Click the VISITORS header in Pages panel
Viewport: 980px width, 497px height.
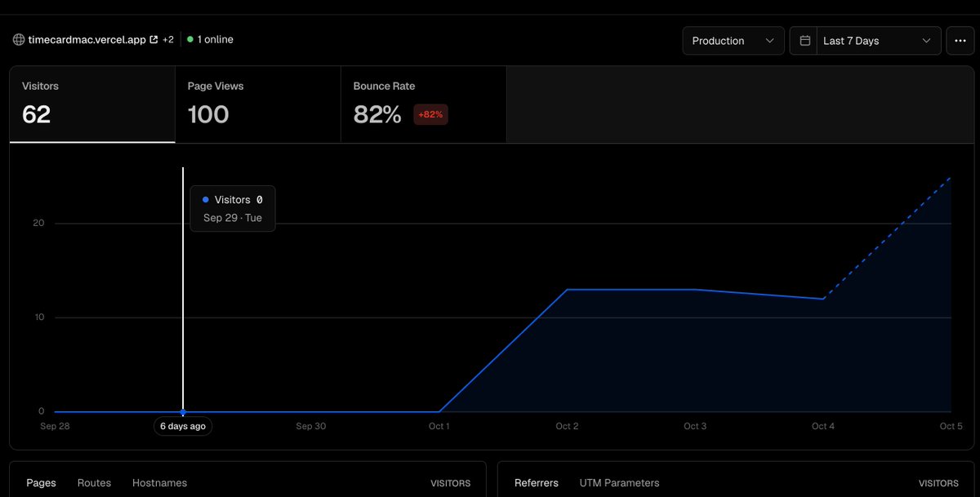coord(451,483)
